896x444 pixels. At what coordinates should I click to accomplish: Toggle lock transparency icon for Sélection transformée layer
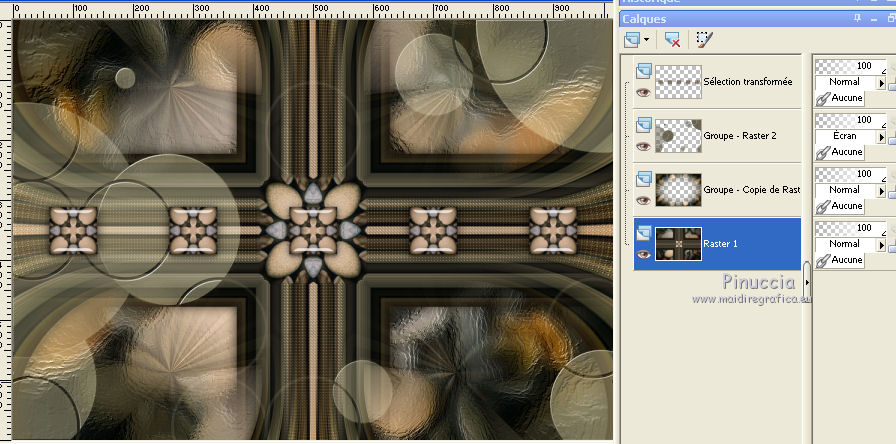892,83
